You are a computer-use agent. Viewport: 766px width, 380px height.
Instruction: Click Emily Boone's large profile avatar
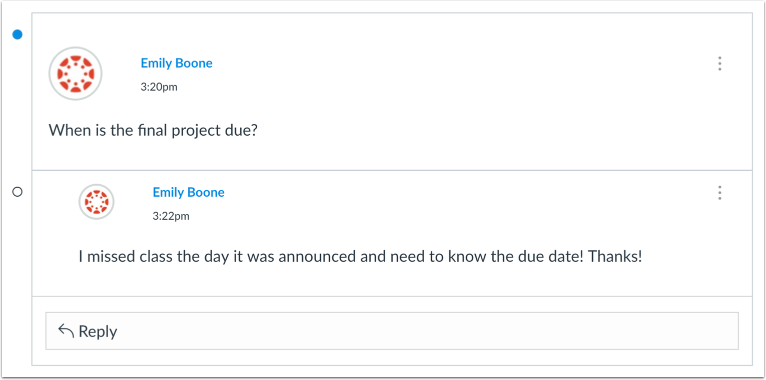[x=75, y=74]
